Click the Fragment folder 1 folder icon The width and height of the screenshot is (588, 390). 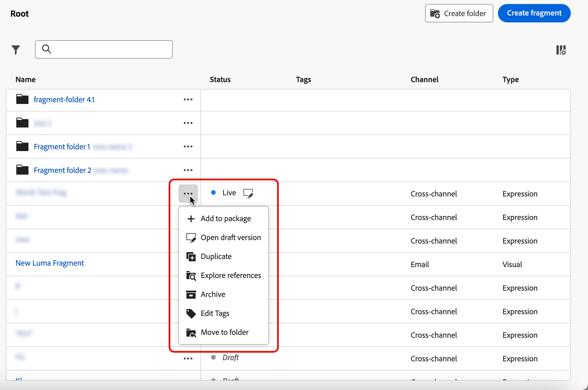point(22,146)
